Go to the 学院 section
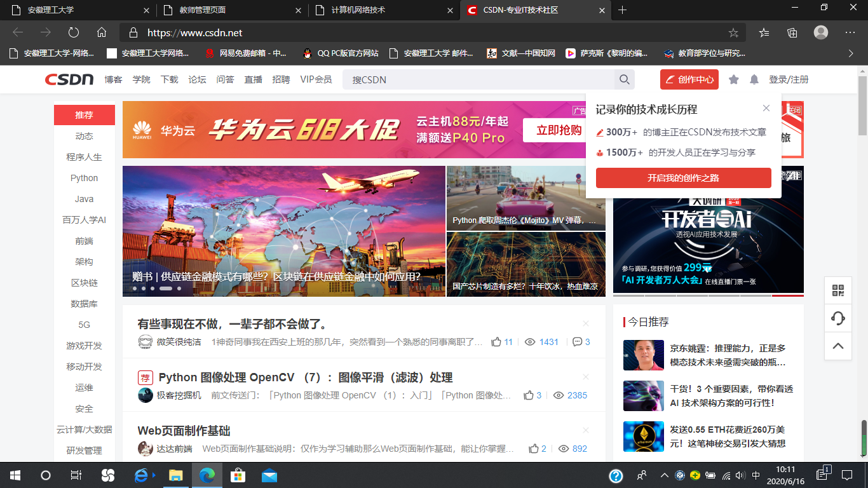This screenshot has width=868, height=488. (142, 79)
